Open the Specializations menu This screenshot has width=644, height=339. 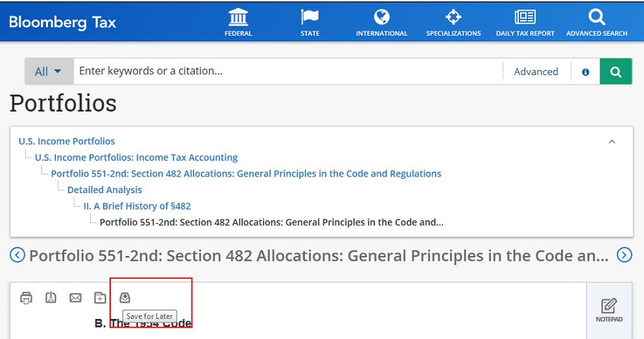454,22
